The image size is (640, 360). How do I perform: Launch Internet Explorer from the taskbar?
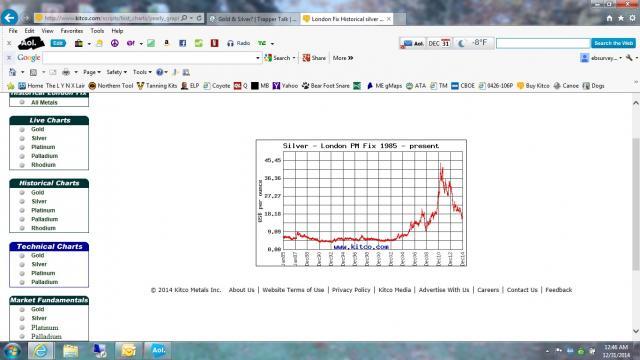click(x=40, y=351)
